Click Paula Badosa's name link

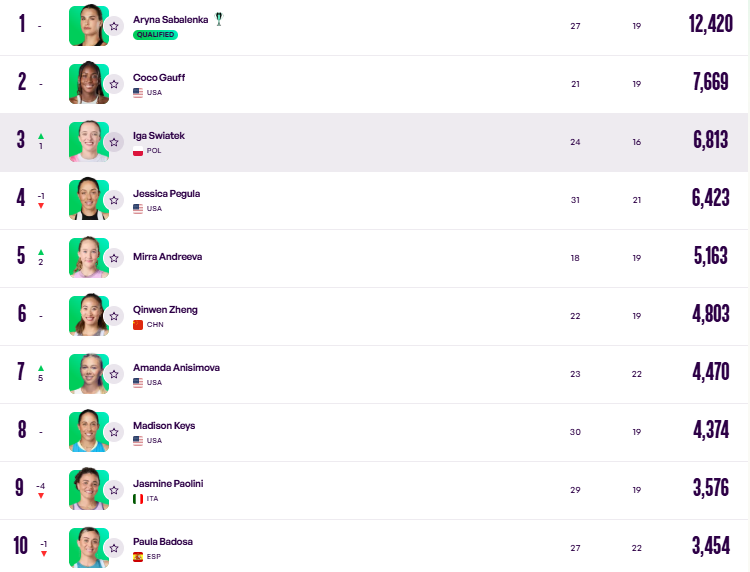click(163, 541)
